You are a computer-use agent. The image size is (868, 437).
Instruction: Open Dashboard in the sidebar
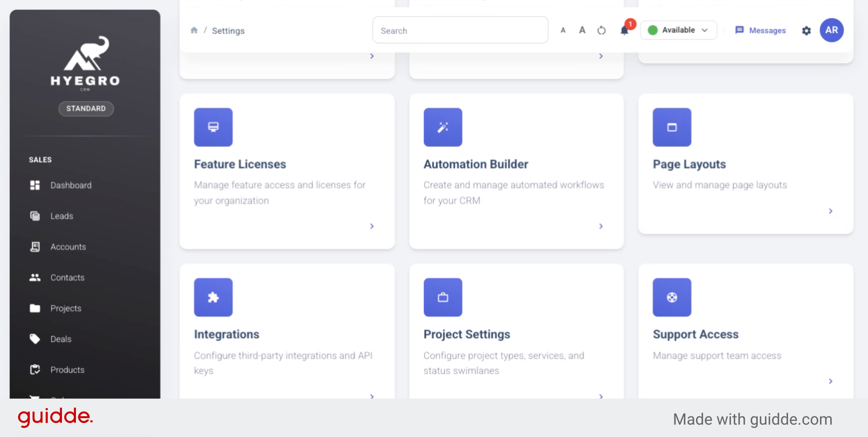[x=71, y=185]
